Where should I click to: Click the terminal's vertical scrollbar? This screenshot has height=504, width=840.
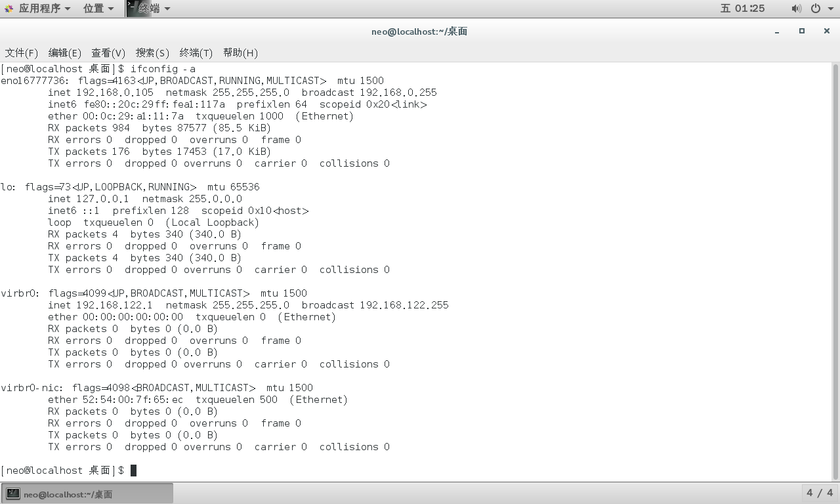click(835, 262)
